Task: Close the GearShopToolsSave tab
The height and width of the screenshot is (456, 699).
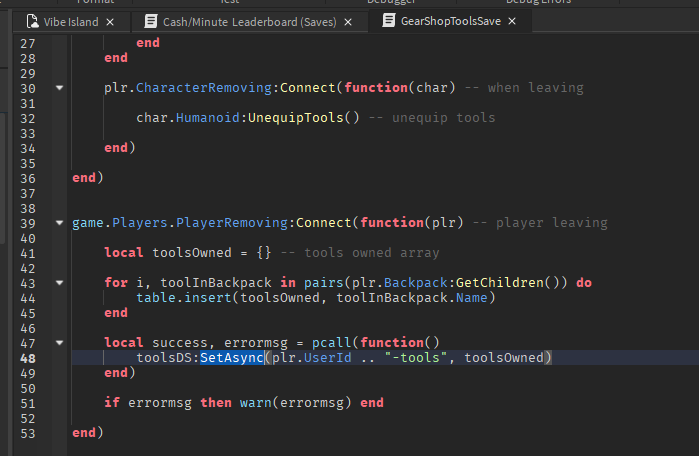Action: [512, 21]
